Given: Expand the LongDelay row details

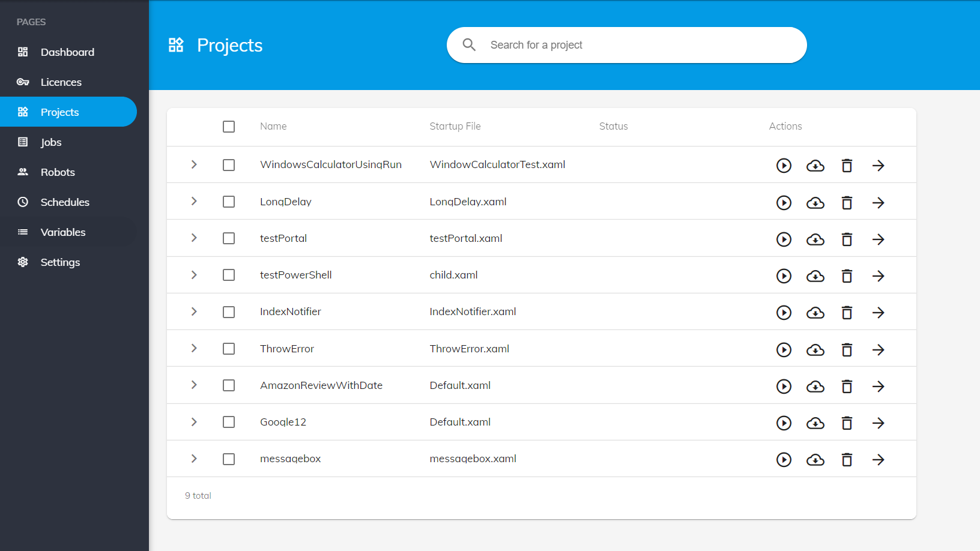Looking at the screenshot, I should pyautogui.click(x=194, y=201).
